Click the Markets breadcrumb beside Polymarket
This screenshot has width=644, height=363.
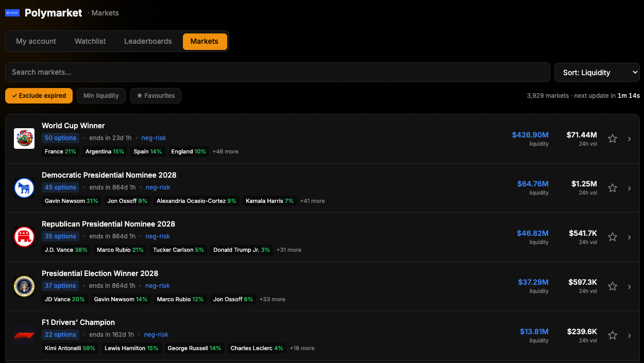(x=105, y=13)
